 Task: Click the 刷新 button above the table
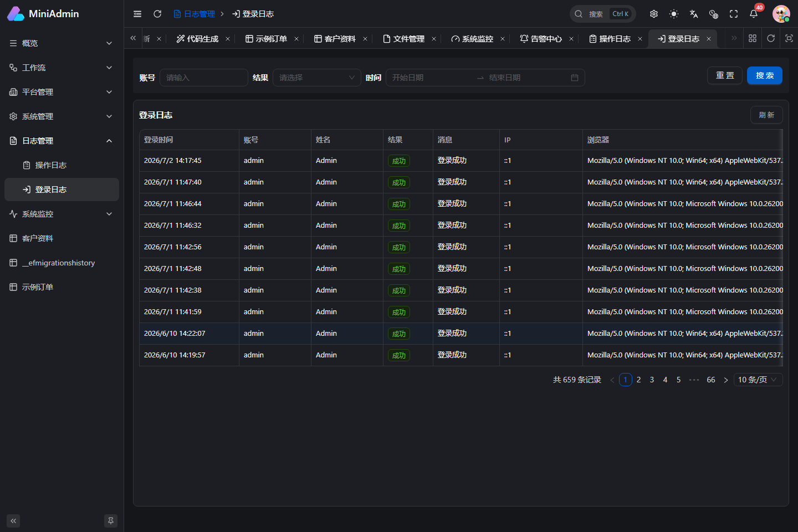click(766, 115)
